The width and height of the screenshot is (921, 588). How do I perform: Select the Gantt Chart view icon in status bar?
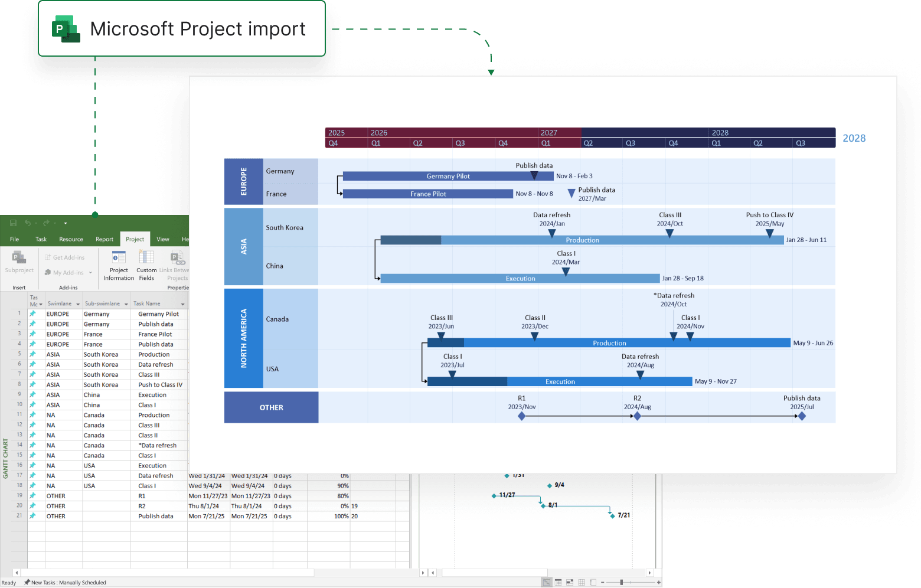click(x=547, y=582)
